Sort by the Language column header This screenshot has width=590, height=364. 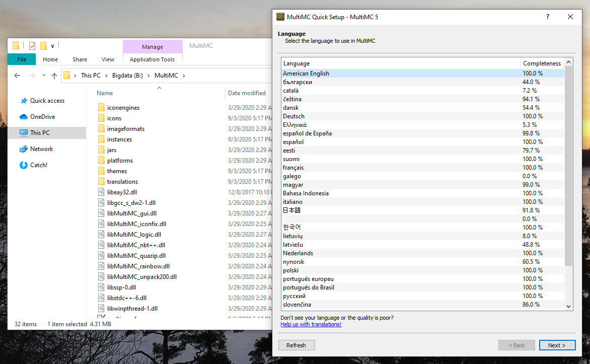tap(401, 63)
